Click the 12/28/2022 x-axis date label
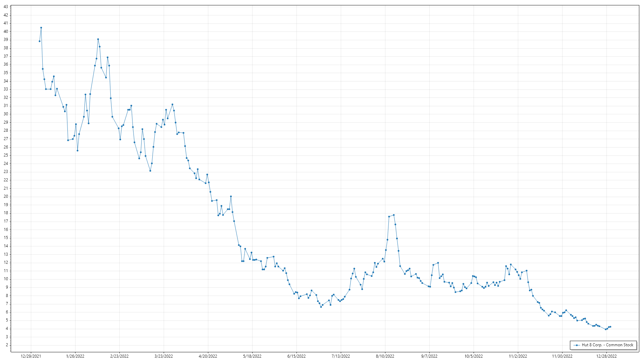Viewport: 644px width, 362px height. pos(606,356)
